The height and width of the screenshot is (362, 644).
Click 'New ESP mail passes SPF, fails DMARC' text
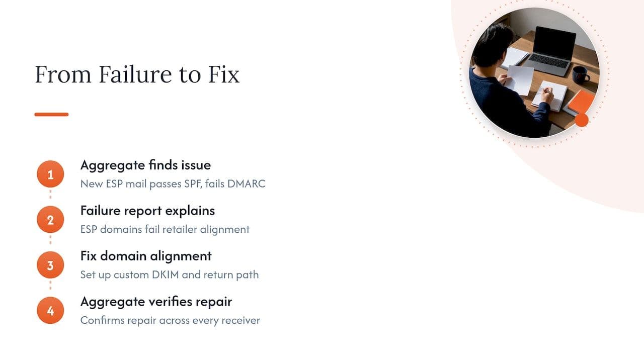pyautogui.click(x=173, y=184)
